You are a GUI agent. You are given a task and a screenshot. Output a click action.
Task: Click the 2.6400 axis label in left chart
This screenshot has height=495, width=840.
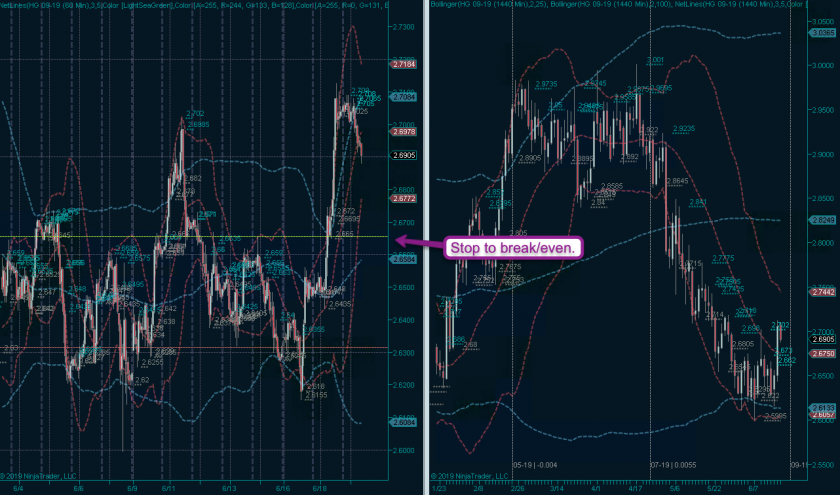click(x=404, y=320)
